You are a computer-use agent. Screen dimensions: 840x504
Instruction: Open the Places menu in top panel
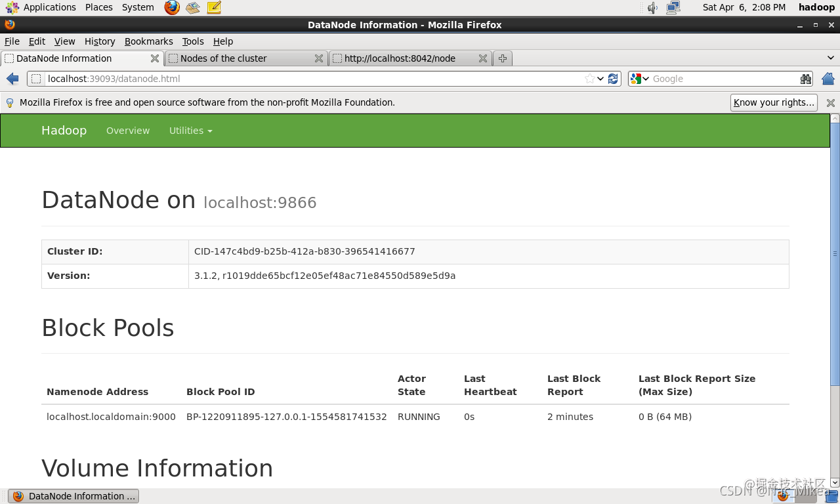[x=99, y=7]
